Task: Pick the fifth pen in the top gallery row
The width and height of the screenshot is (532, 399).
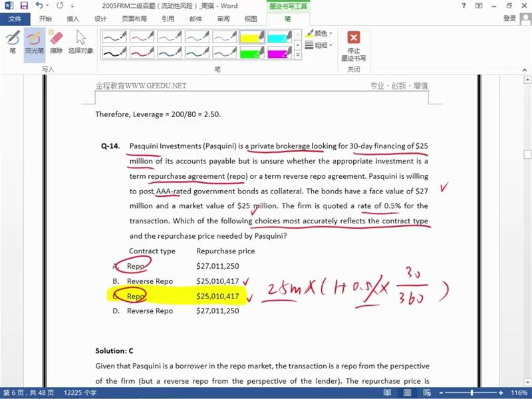Action: point(224,37)
